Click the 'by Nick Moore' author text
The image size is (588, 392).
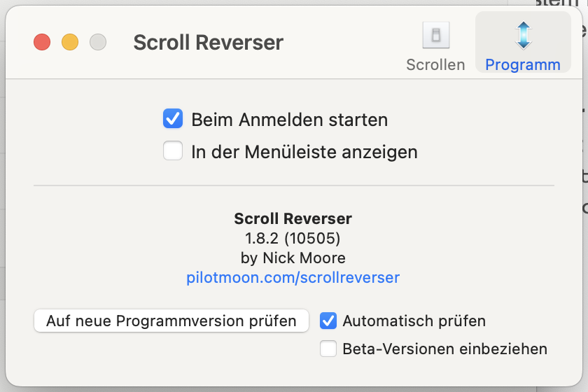click(293, 258)
